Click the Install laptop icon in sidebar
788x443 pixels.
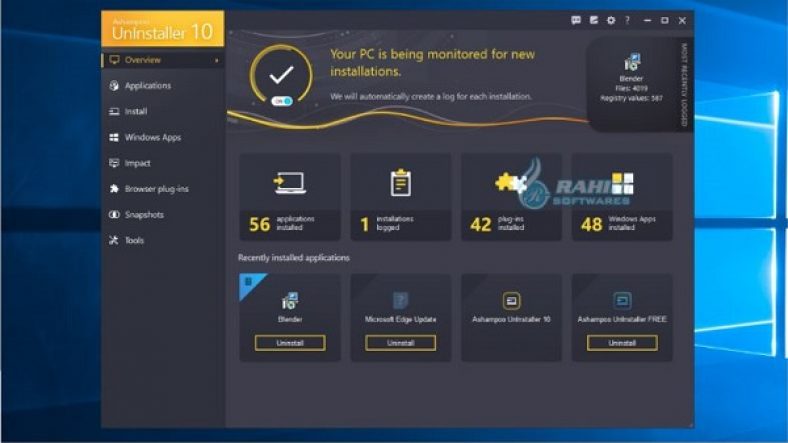(x=114, y=112)
